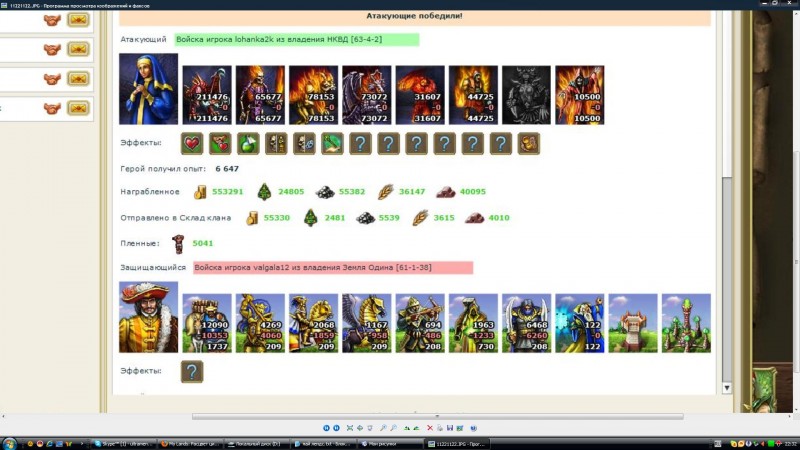Viewport: 800px width, 450px height.
Task: Select the defender archer unit showing 694
Action: point(420,323)
